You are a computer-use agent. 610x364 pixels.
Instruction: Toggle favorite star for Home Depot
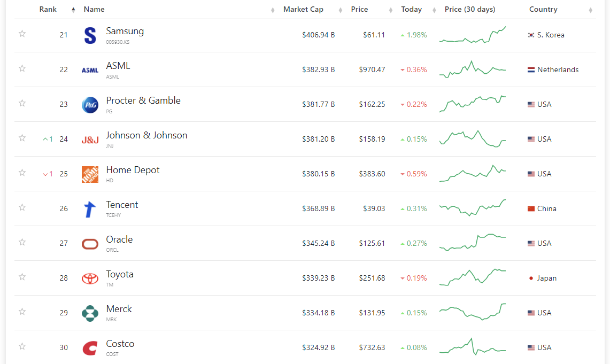click(x=22, y=172)
